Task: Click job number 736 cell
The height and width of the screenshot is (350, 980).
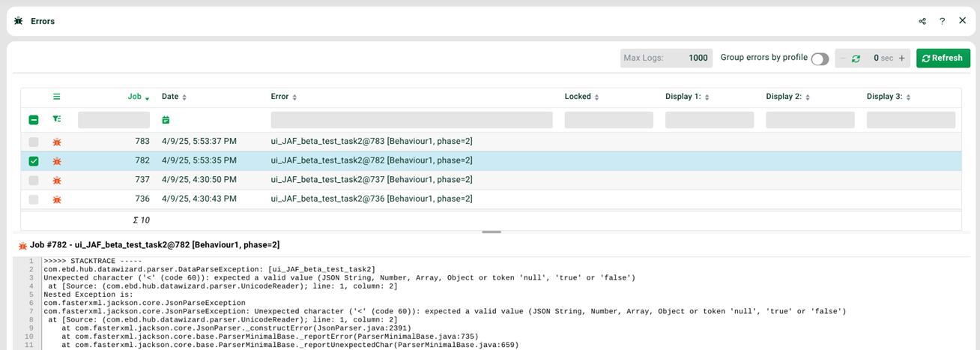Action: tap(142, 199)
